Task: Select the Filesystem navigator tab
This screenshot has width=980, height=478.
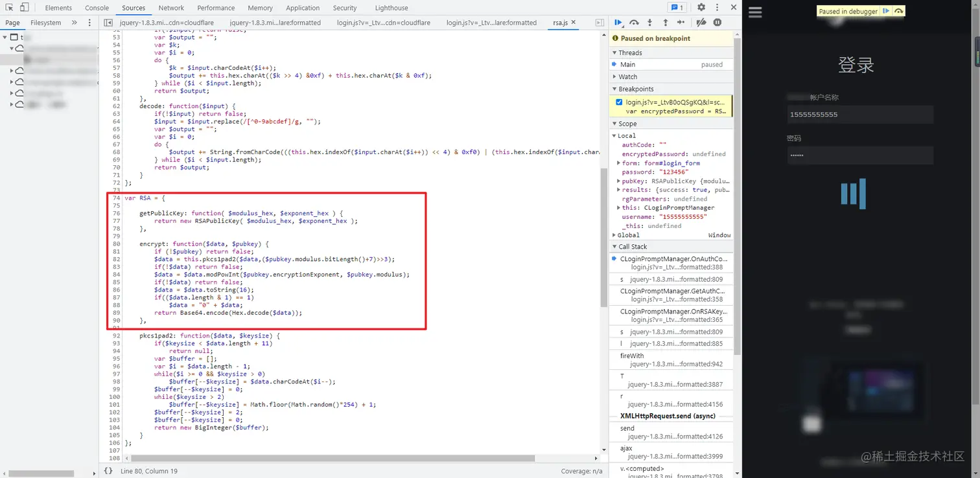Action: tap(46, 23)
